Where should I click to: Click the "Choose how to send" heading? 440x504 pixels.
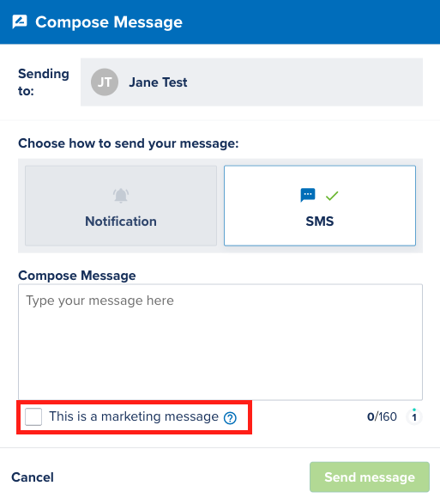[129, 143]
